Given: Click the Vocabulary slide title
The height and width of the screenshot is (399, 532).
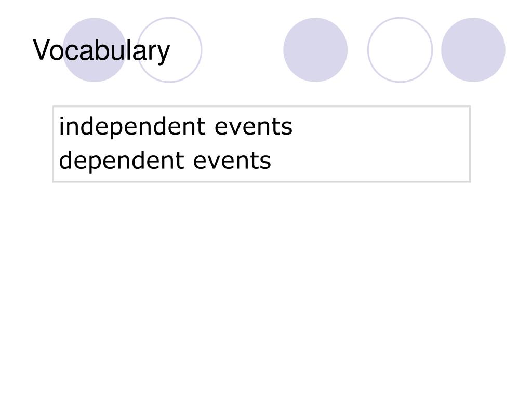Looking at the screenshot, I should point(101,50).
